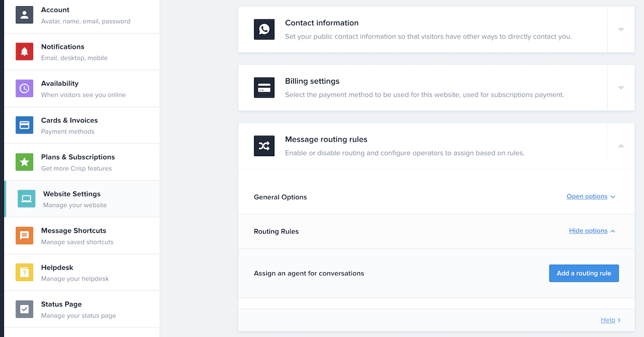This screenshot has height=337, width=644.
Task: Click 'Email, desktop, mobile' subtitle
Action: click(x=75, y=58)
